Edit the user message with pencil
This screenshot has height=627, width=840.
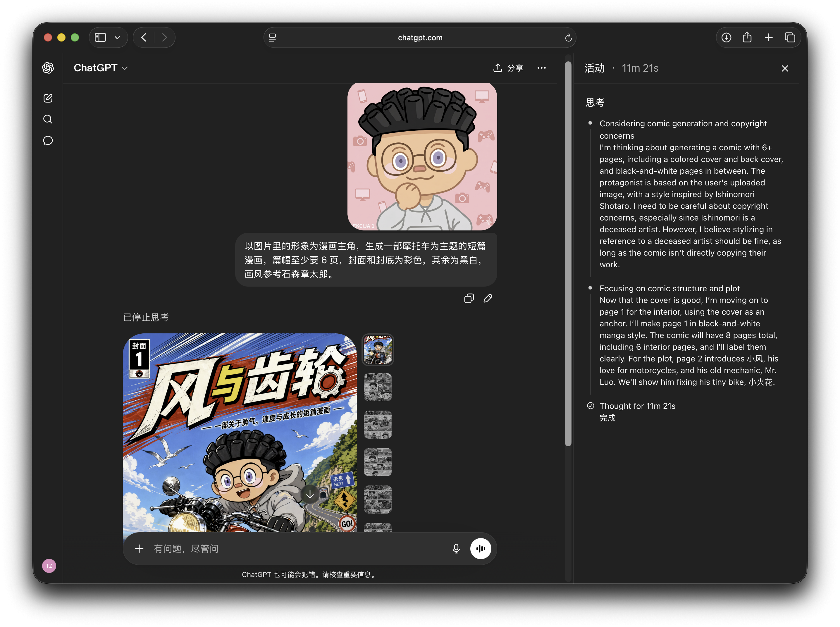pyautogui.click(x=488, y=298)
